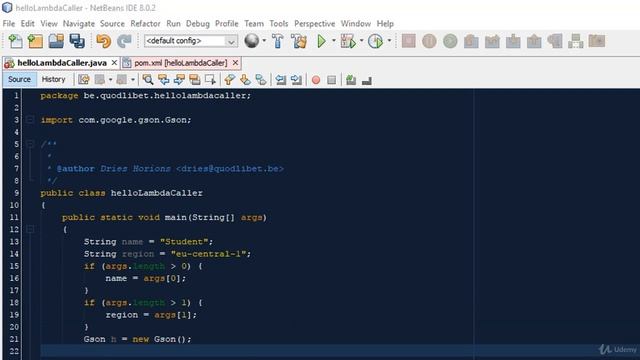The image size is (640, 360).
Task: Click the Next Bookmark icon
Action: [245, 80]
